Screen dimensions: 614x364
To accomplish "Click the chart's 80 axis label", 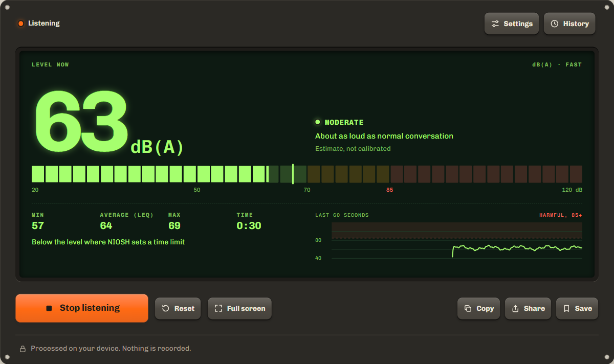I will click(318, 240).
